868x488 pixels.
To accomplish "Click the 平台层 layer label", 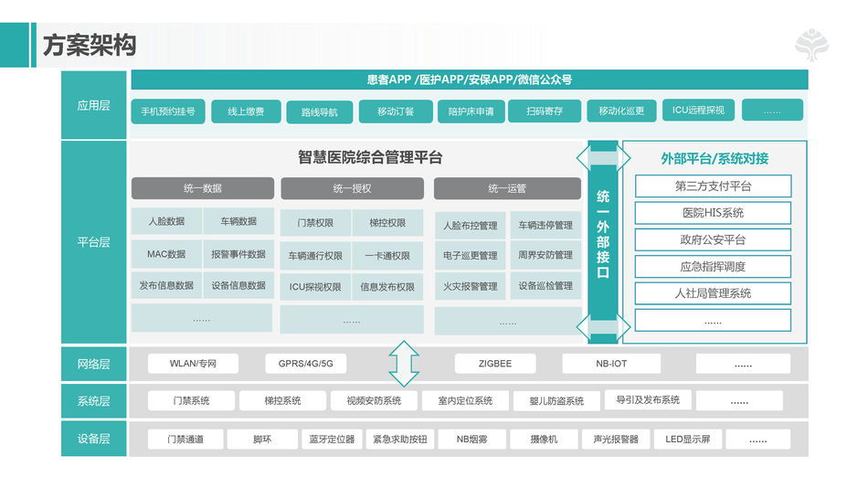I will tap(93, 242).
